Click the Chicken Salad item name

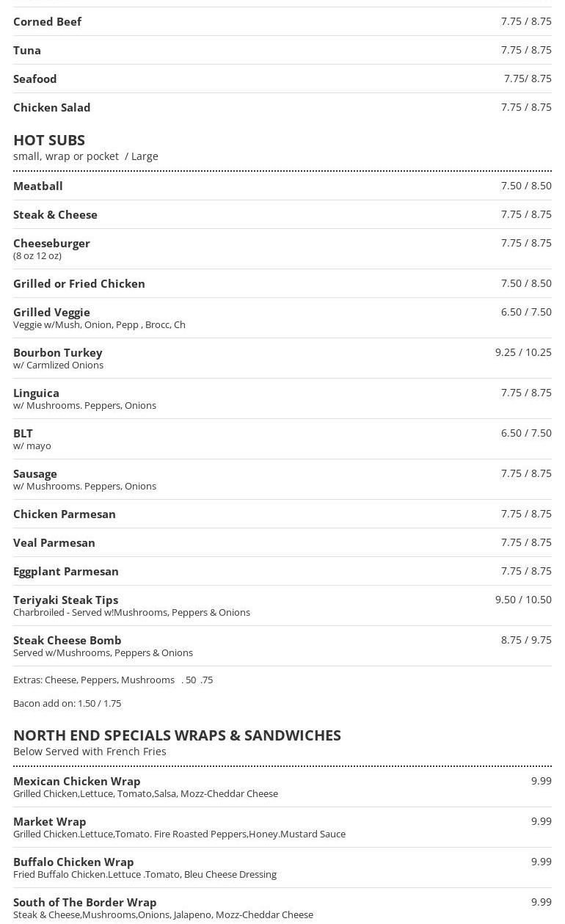51,107
